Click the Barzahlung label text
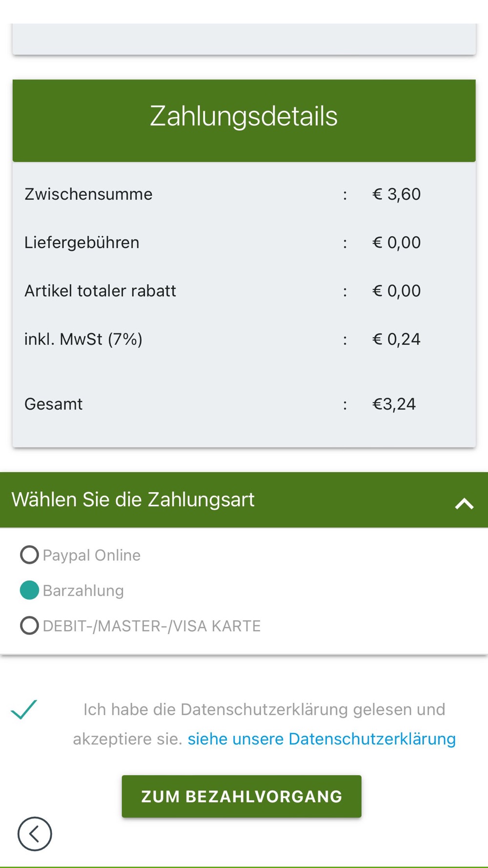Image resolution: width=488 pixels, height=868 pixels. click(83, 591)
